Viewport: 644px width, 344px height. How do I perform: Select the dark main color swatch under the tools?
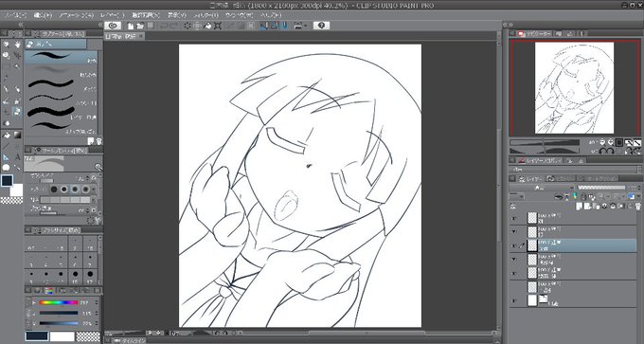point(7,181)
